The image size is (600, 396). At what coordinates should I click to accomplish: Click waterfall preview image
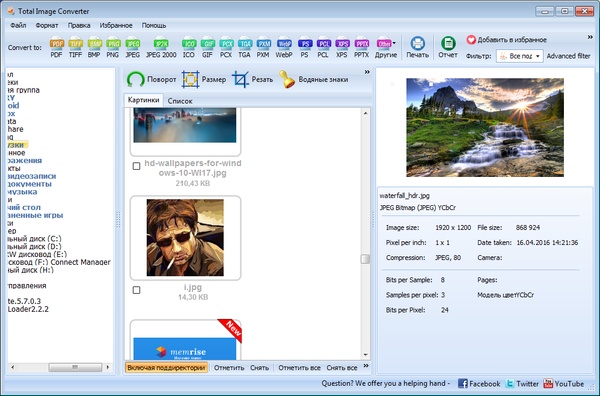point(485,127)
